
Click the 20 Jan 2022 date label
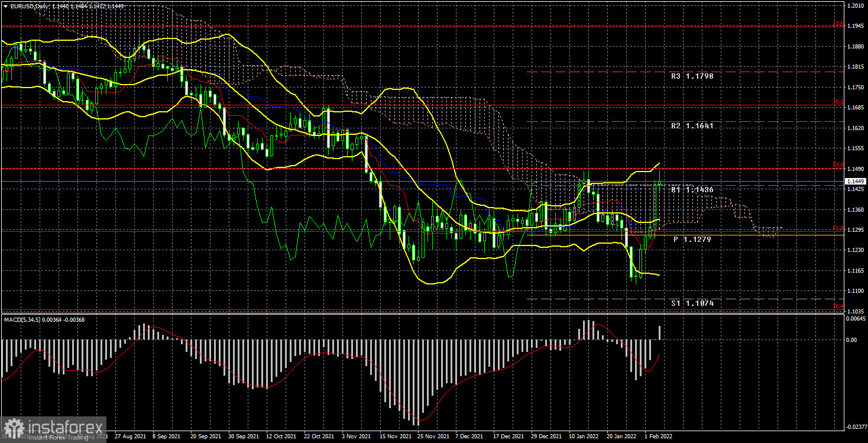tap(621, 435)
